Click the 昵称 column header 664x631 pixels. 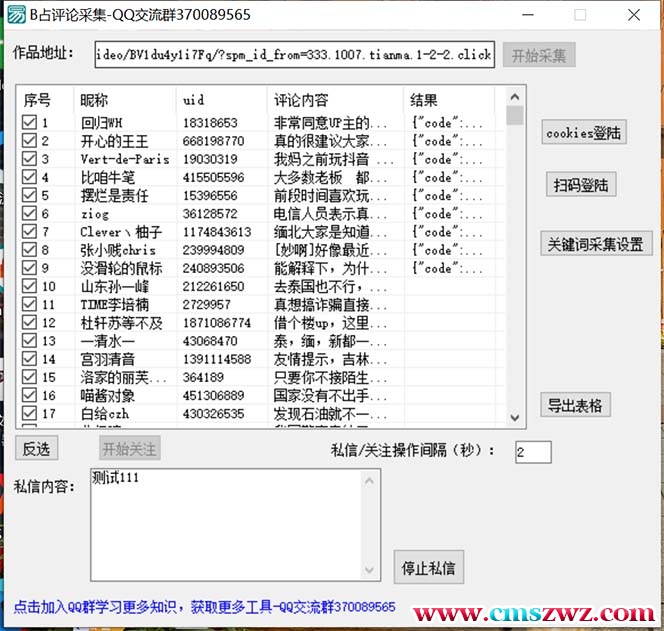[x=95, y=100]
